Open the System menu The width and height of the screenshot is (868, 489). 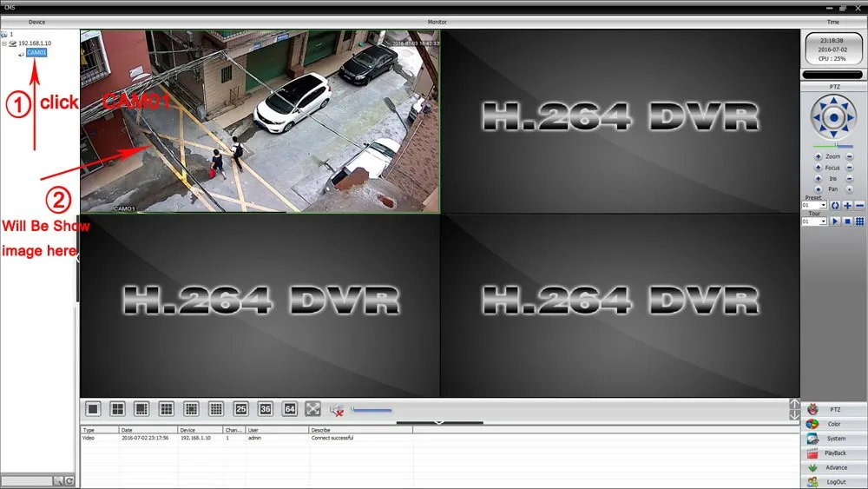tap(834, 438)
